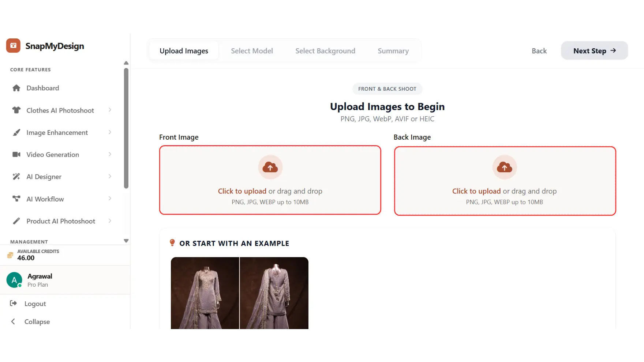Expand the AI Designer submenu chevron
The width and height of the screenshot is (644, 362).
pos(110,176)
